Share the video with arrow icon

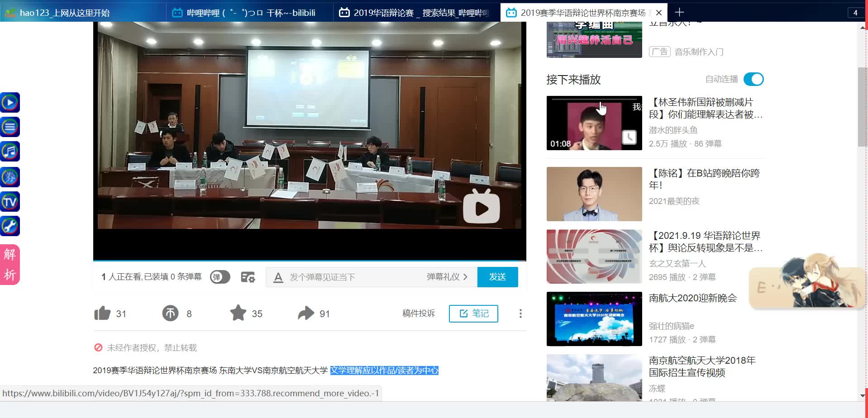[x=306, y=313]
